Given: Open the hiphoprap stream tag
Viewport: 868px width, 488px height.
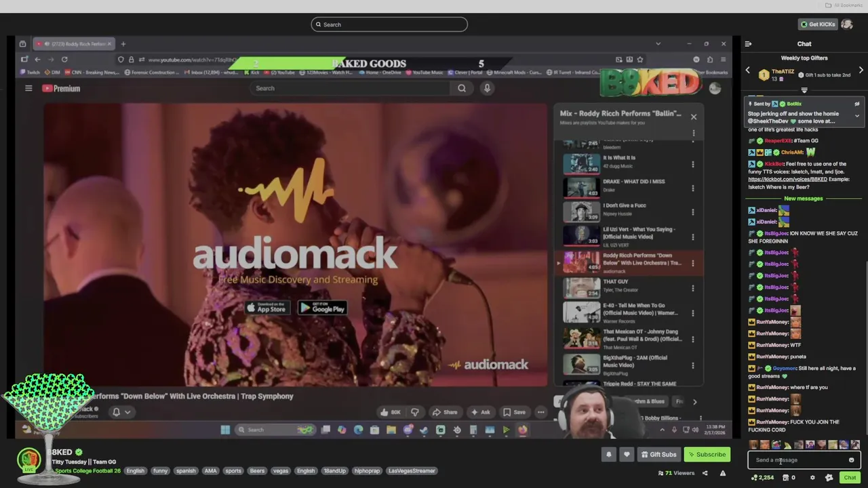Looking at the screenshot, I should pos(367,471).
